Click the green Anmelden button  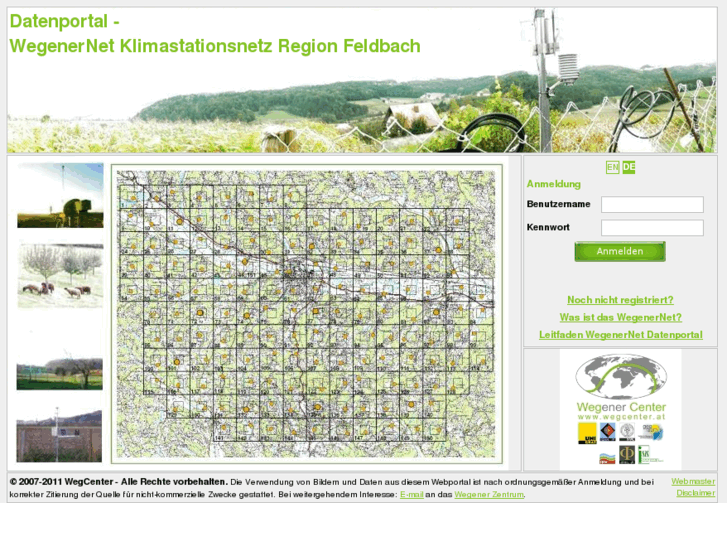tap(620, 251)
